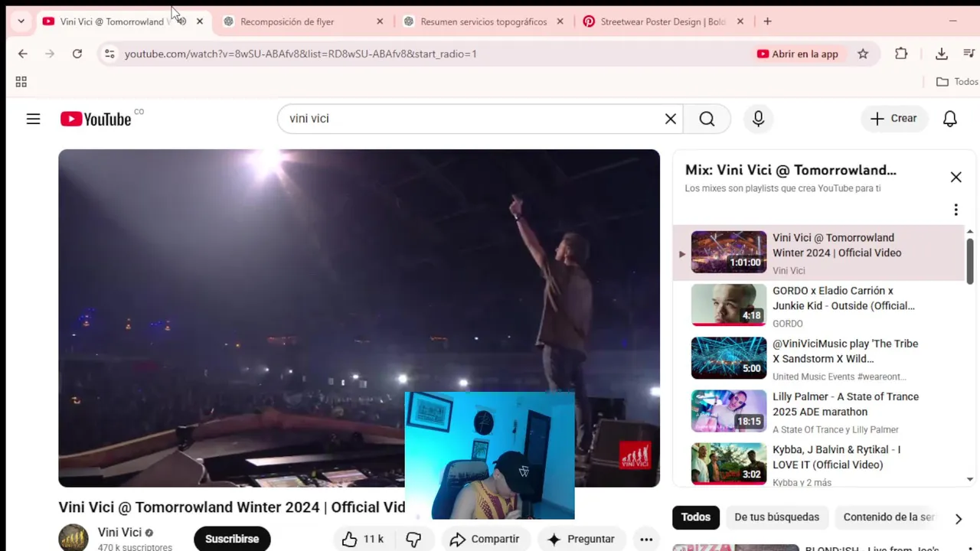
Task: Reload the current page
Action: (x=77, y=54)
